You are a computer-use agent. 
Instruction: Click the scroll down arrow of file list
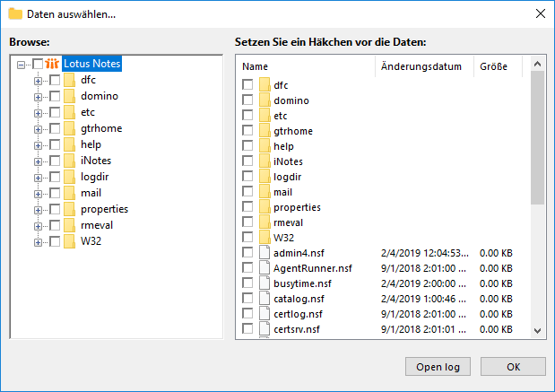(x=537, y=330)
